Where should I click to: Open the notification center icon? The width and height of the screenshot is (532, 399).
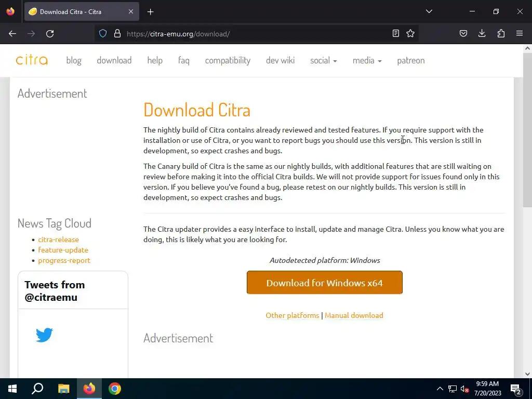coord(516,389)
